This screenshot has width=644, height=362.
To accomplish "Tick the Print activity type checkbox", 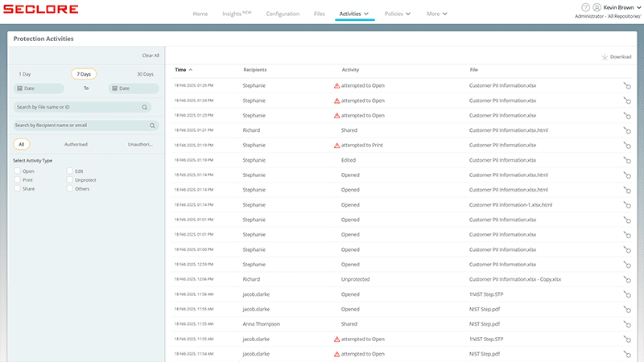I will [17, 179].
